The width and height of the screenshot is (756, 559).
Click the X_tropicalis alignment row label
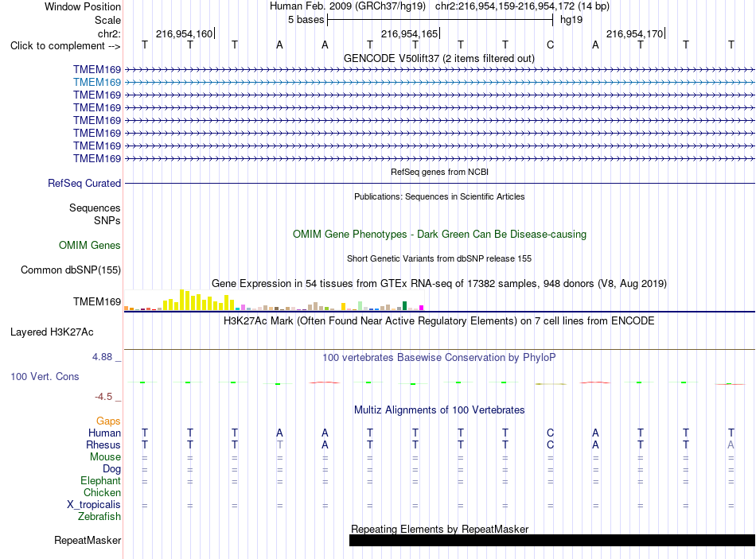click(x=94, y=505)
